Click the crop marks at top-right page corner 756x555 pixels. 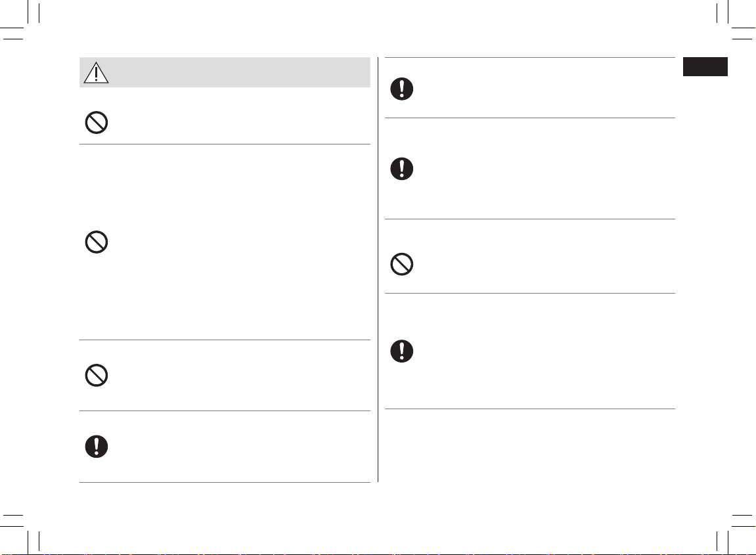(x=736, y=21)
